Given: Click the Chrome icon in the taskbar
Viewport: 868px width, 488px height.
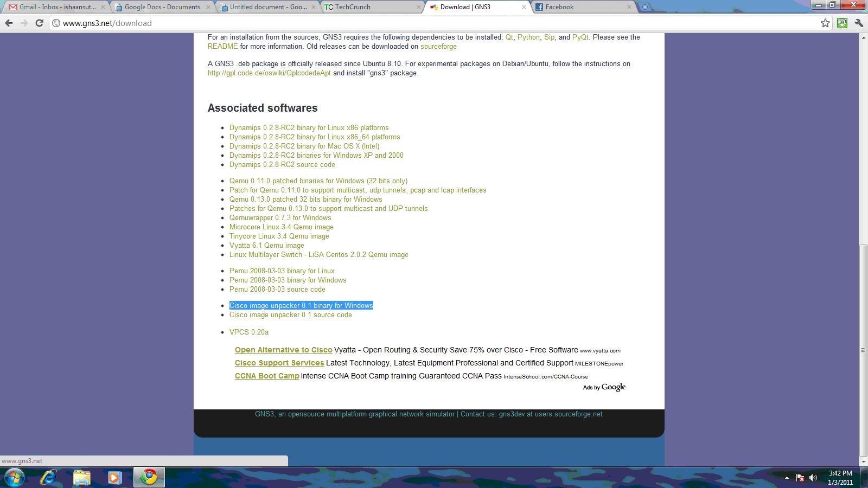Looking at the screenshot, I should tap(149, 477).
